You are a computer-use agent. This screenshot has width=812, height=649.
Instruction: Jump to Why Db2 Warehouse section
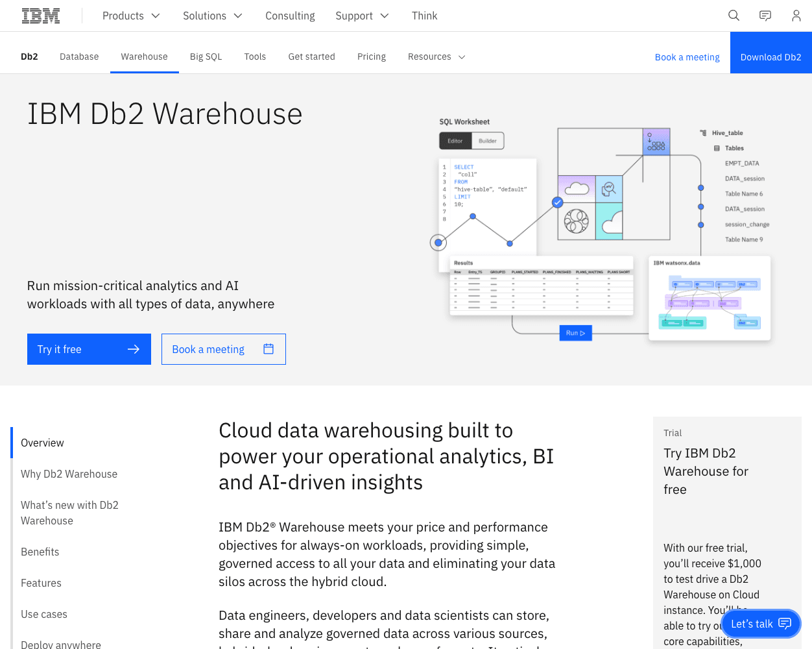pyautogui.click(x=69, y=474)
